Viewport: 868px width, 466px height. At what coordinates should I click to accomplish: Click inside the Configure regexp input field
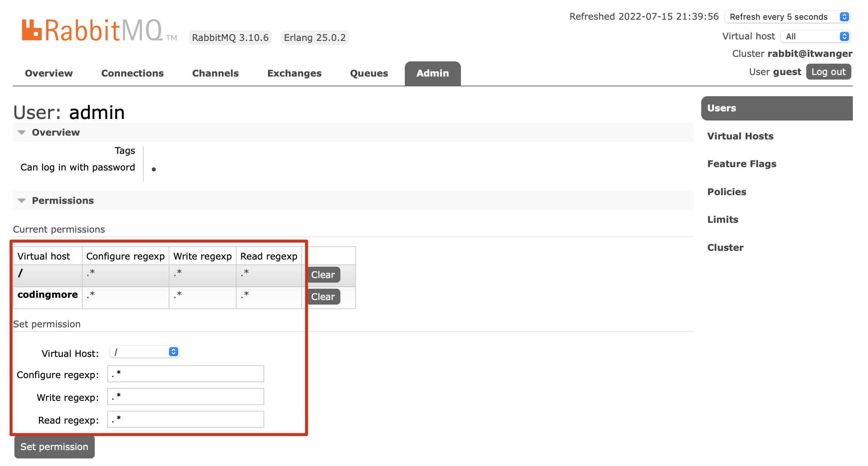[x=185, y=374]
